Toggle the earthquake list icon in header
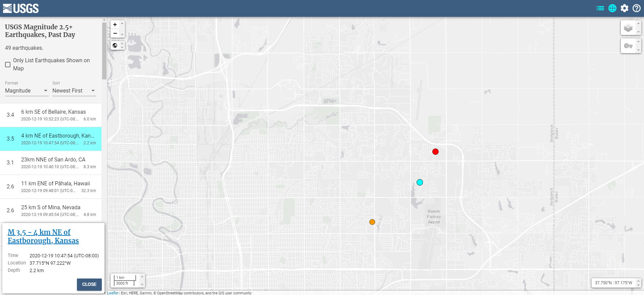The image size is (644, 295). click(600, 8)
